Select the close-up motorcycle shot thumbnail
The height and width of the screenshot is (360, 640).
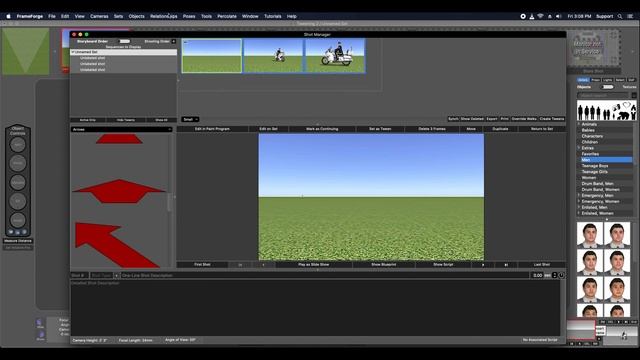[x=335, y=56]
